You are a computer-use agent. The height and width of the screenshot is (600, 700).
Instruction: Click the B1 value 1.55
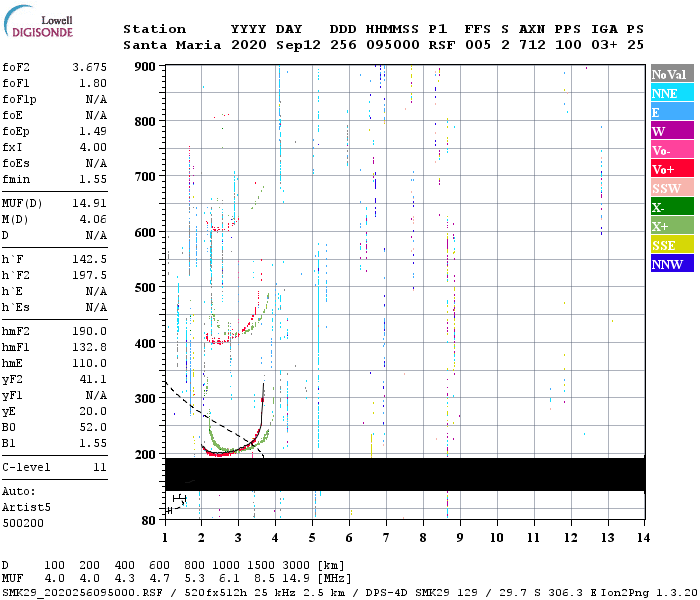(93, 443)
